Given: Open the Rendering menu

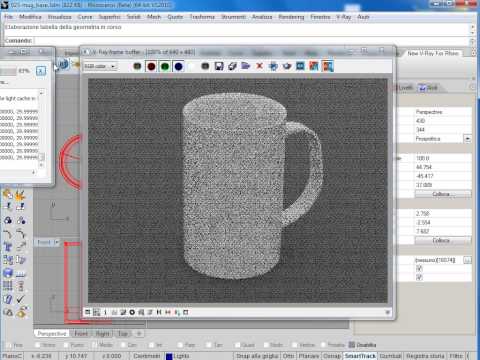Looking at the screenshot, I should (x=291, y=17).
